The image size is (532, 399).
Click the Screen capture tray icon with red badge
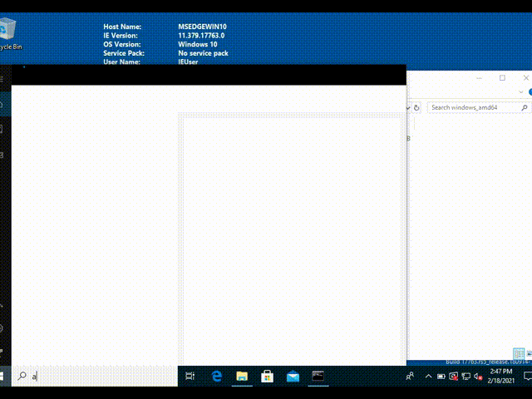(x=453, y=377)
